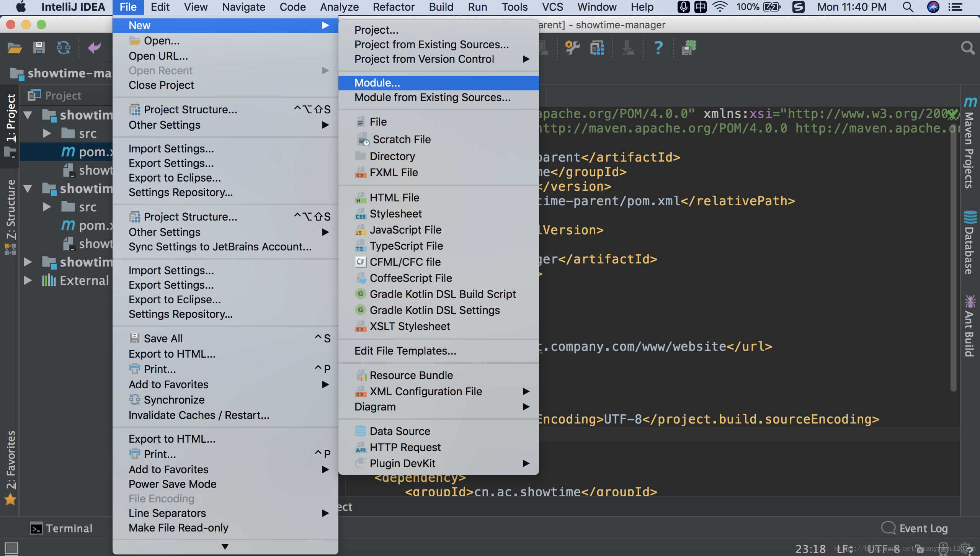
Task: Click the UTF-8 encoding status widget
Action: 883,549
